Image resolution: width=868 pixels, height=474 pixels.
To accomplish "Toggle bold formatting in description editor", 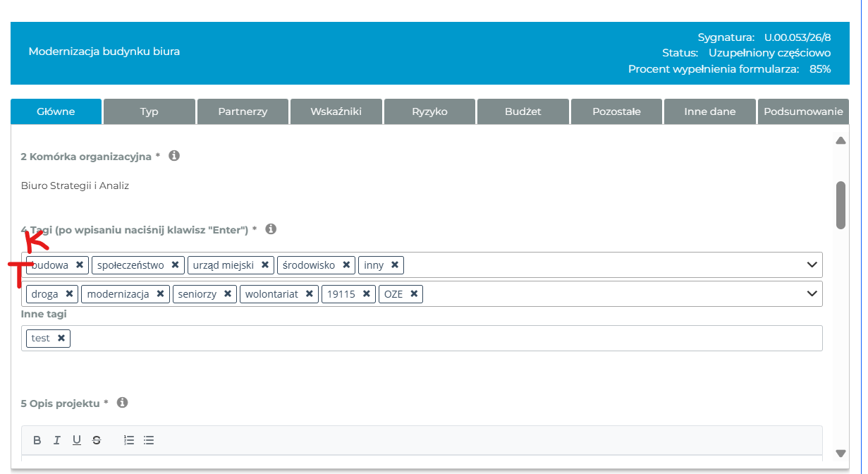I will click(37, 440).
